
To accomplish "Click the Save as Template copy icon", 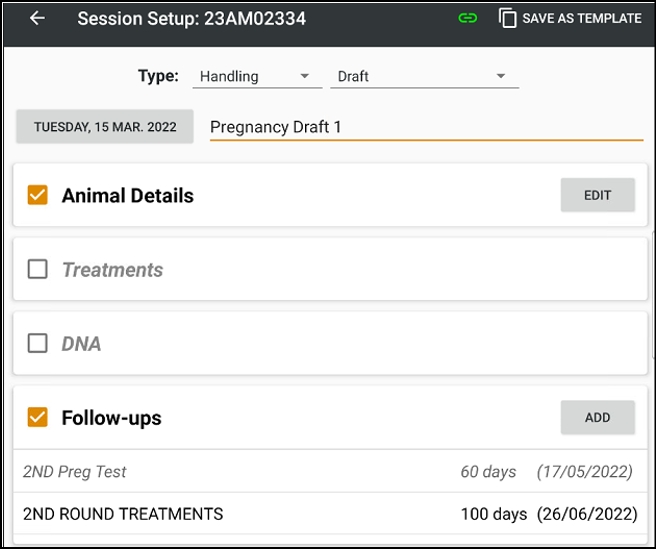I will (x=508, y=18).
